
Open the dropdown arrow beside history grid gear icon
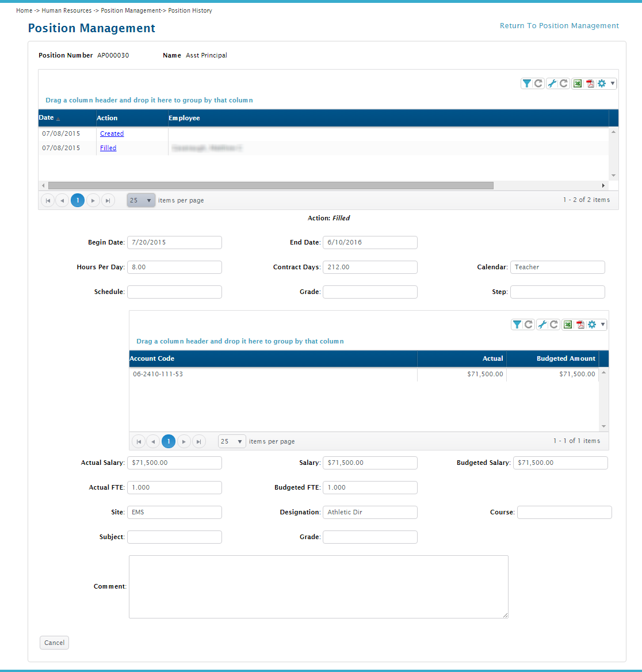pos(613,83)
